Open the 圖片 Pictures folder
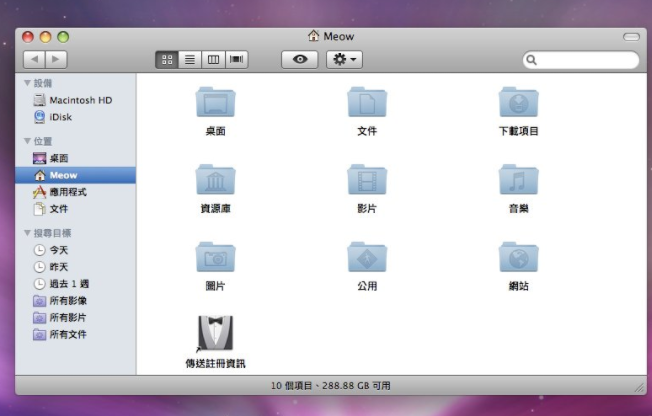Screen dimensions: 652x416 coord(215,257)
